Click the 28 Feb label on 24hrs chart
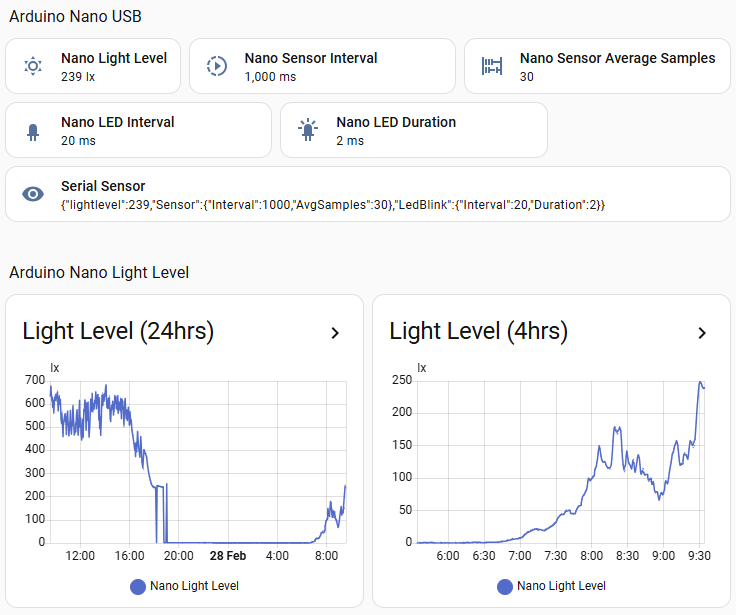The height and width of the screenshot is (615, 736). pos(228,556)
